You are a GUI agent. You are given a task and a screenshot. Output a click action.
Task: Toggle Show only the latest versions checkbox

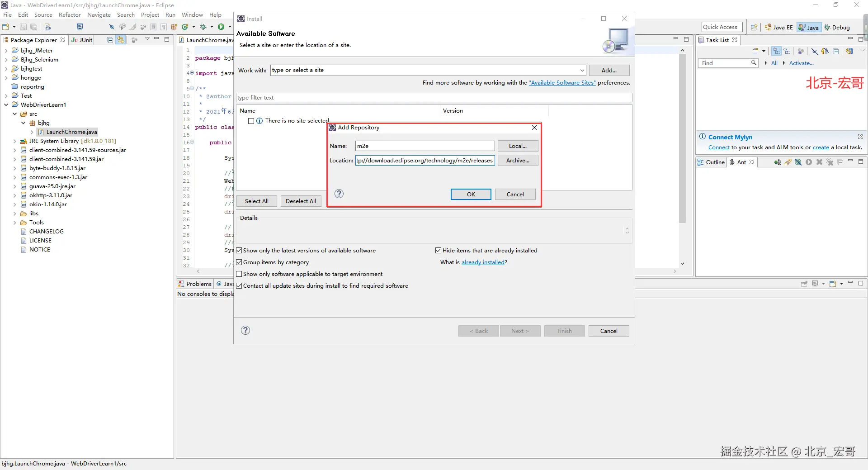pyautogui.click(x=239, y=251)
